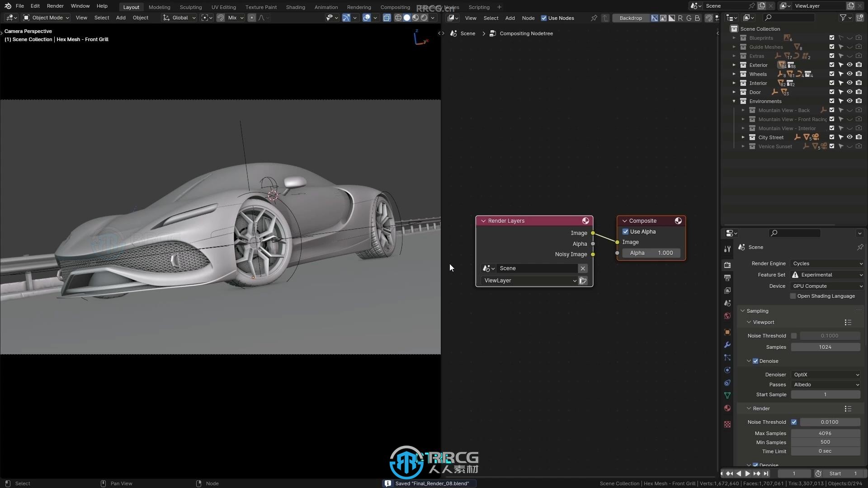This screenshot has width=868, height=488.
Task: Open the Physics properties tab
Action: point(727,370)
